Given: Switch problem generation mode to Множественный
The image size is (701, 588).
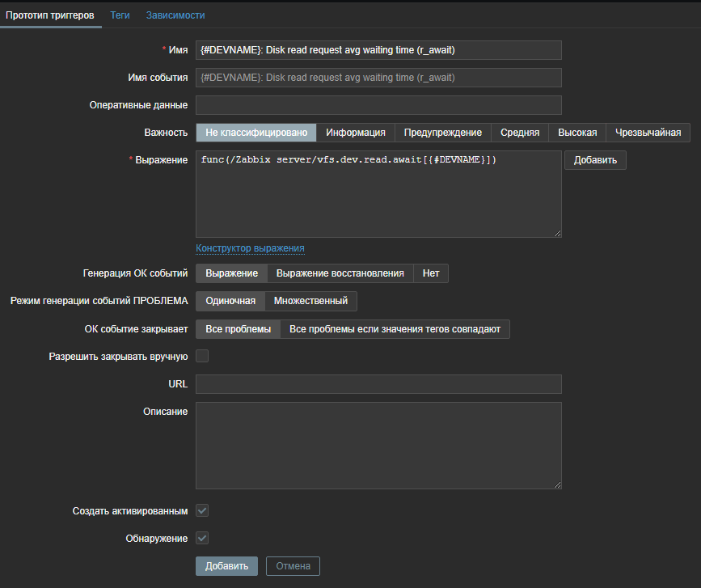Looking at the screenshot, I should [310, 301].
